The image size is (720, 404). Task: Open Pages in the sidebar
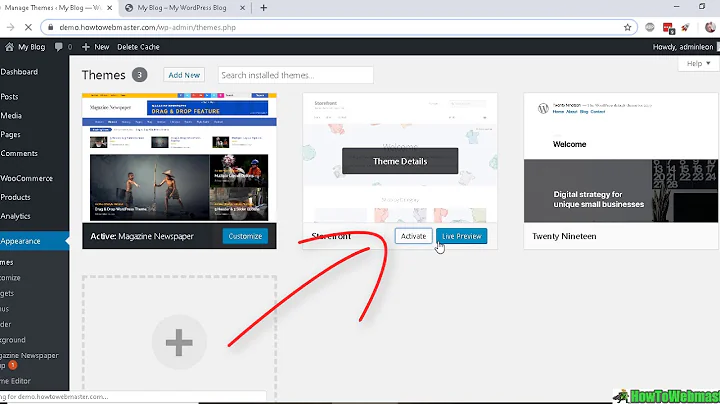11,135
